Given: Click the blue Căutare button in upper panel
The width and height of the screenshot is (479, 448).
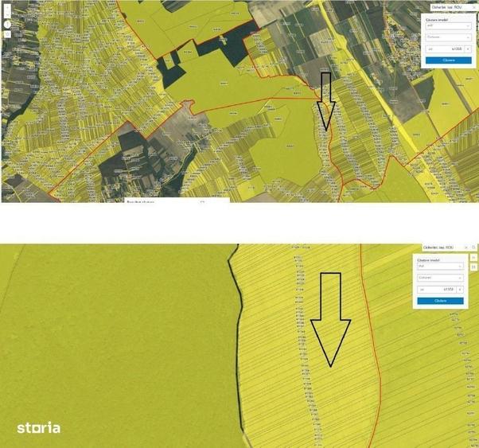Looking at the screenshot, I should coord(449,60).
